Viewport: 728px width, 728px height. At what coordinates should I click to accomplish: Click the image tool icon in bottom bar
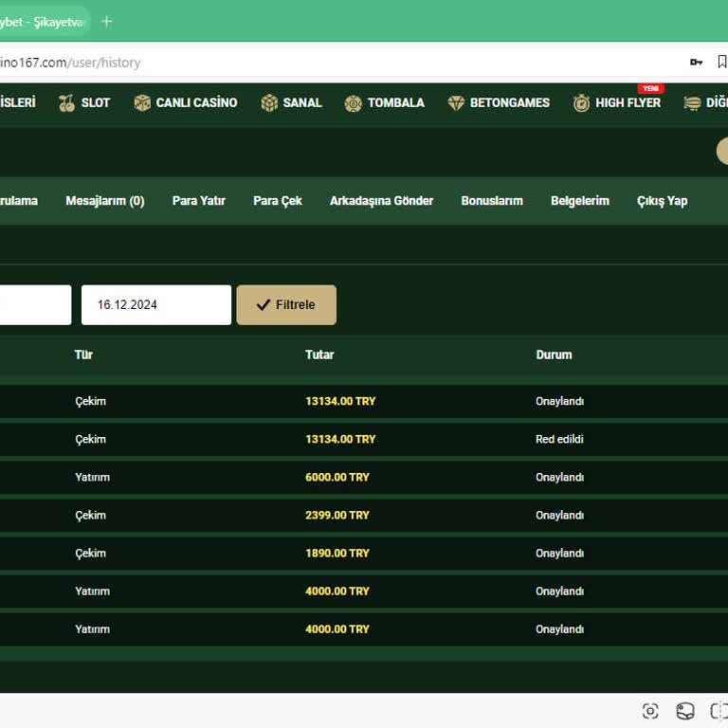685,711
